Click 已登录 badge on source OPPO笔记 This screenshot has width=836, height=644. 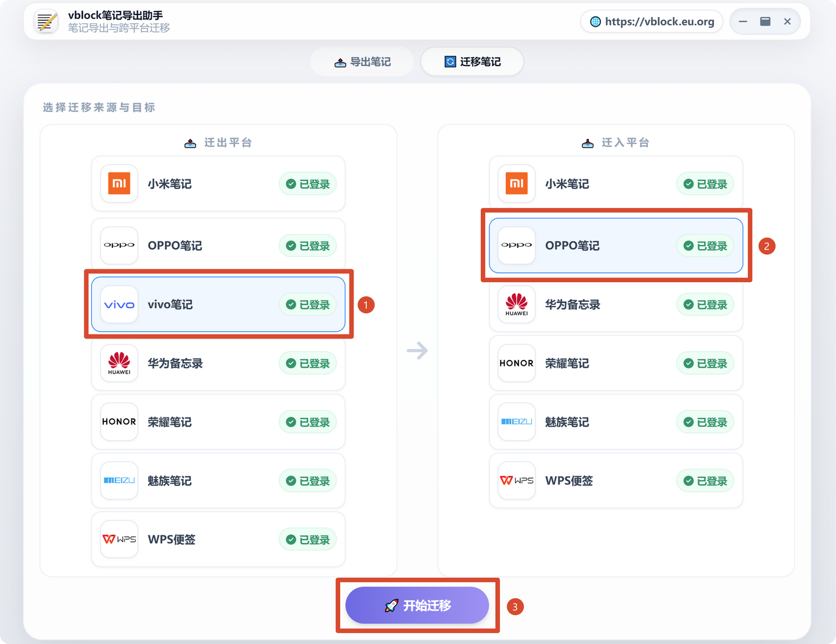[308, 246]
